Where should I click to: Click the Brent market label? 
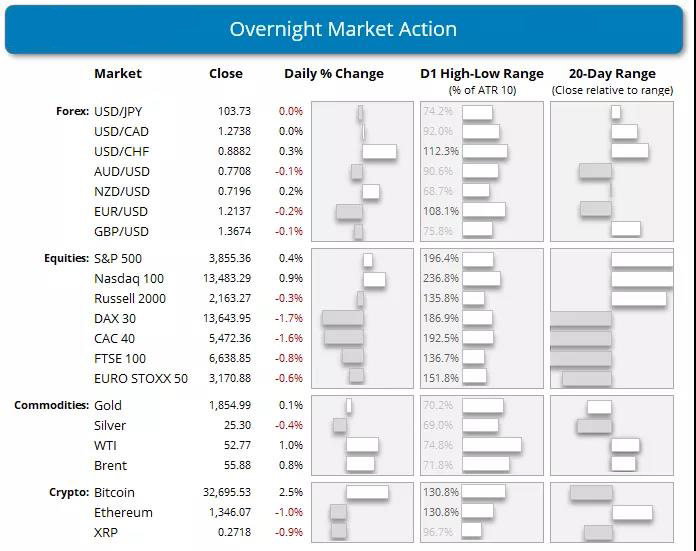pos(110,465)
